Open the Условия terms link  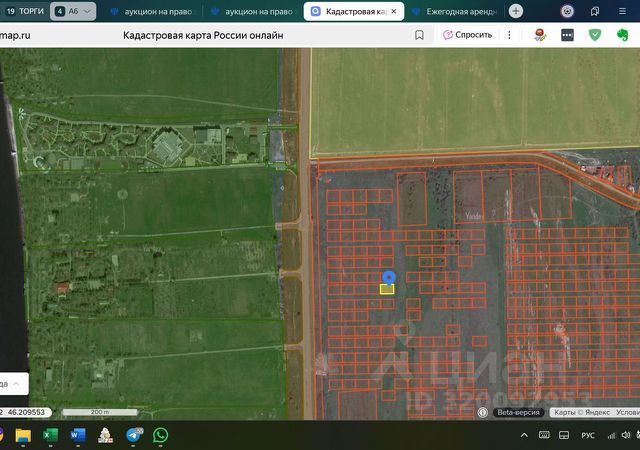click(x=628, y=412)
